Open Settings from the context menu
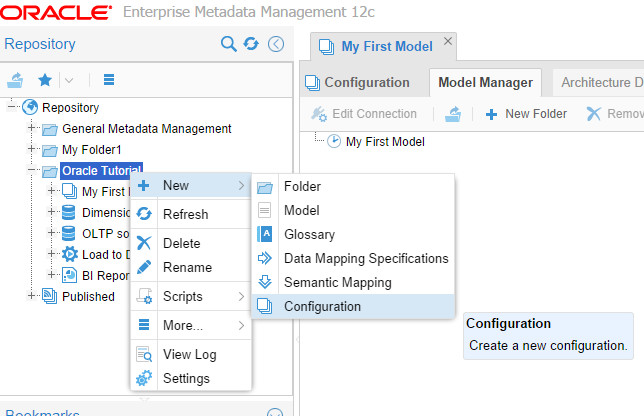 coord(191,378)
